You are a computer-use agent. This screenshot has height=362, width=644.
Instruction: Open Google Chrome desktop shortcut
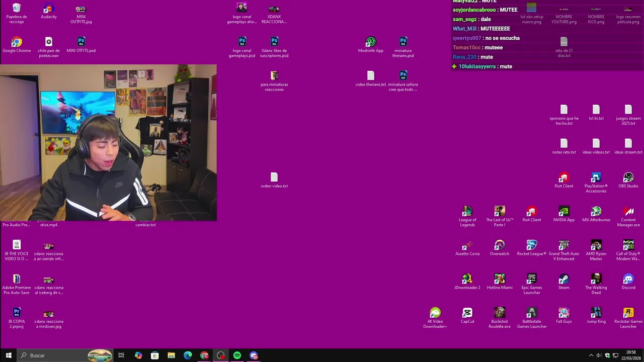point(17,45)
